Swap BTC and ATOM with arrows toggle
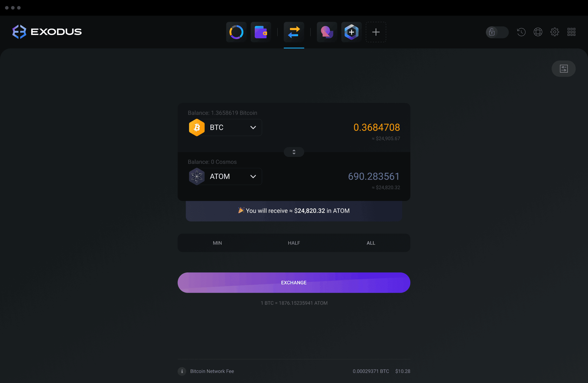 pos(294,152)
